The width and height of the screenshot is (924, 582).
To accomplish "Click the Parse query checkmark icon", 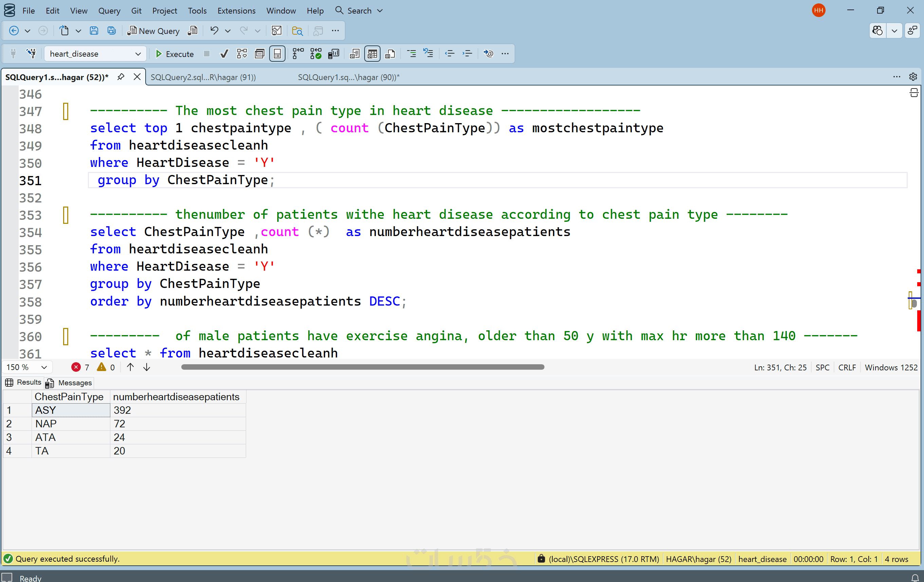I will [x=224, y=54].
